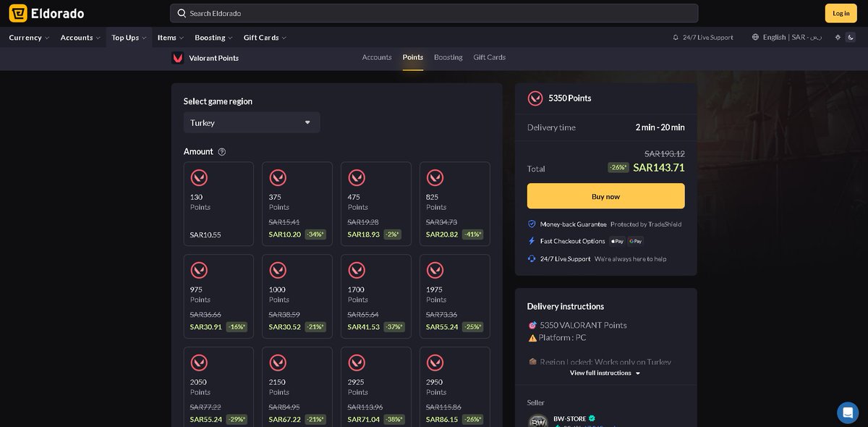
Task: Select the 2925 Points amount card
Action: 376,387
